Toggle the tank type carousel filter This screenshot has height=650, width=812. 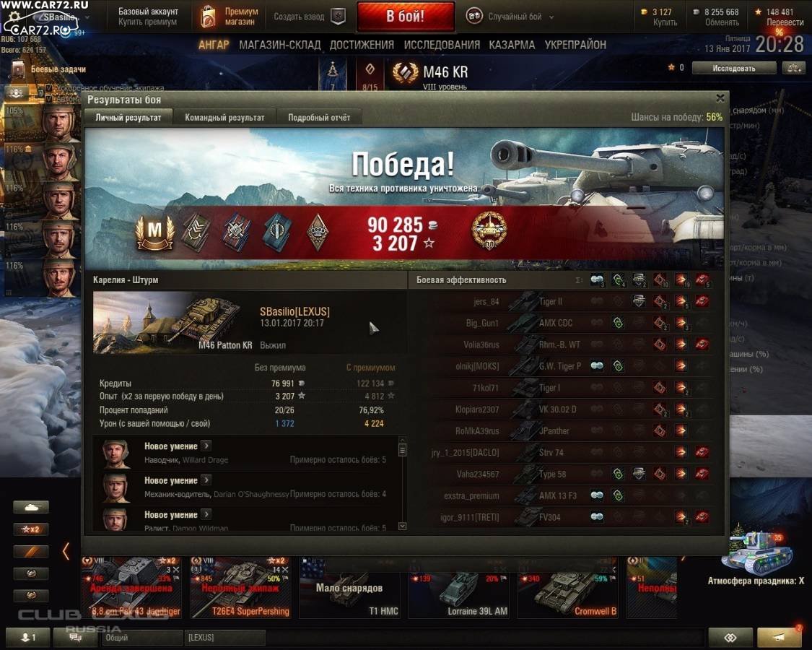click(31, 506)
